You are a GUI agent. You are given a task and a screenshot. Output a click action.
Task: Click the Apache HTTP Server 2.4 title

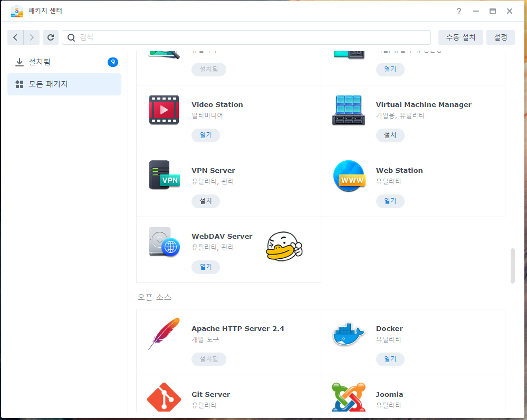[x=237, y=329]
